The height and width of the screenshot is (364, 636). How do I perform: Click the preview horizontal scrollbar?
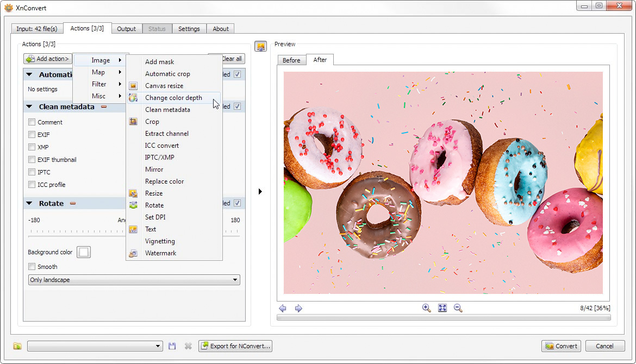coord(444,317)
